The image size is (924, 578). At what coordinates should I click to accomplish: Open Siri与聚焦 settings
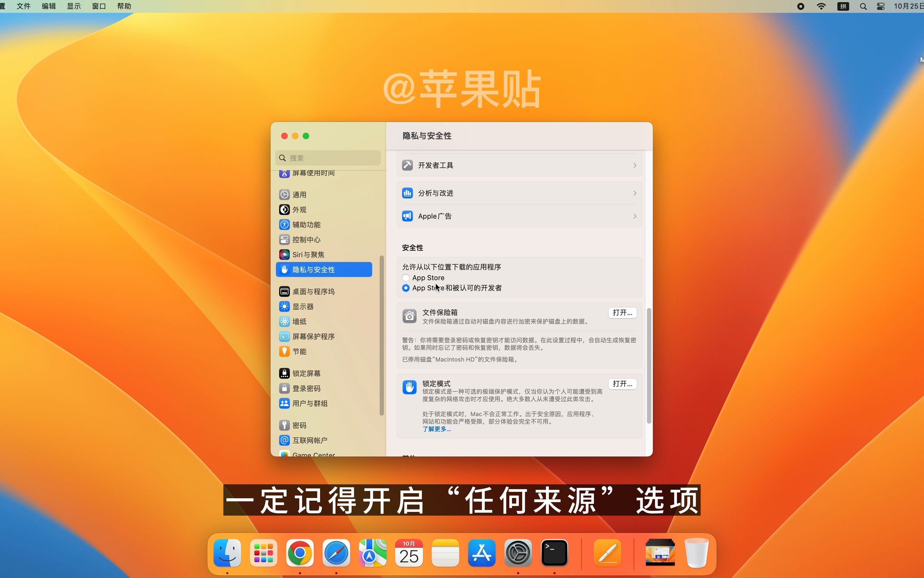click(x=302, y=254)
